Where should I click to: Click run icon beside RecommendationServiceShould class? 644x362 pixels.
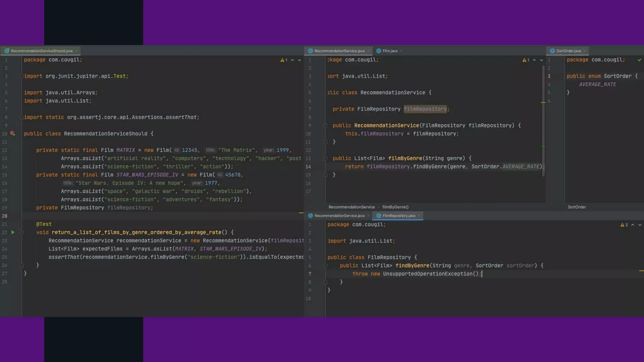click(13, 134)
